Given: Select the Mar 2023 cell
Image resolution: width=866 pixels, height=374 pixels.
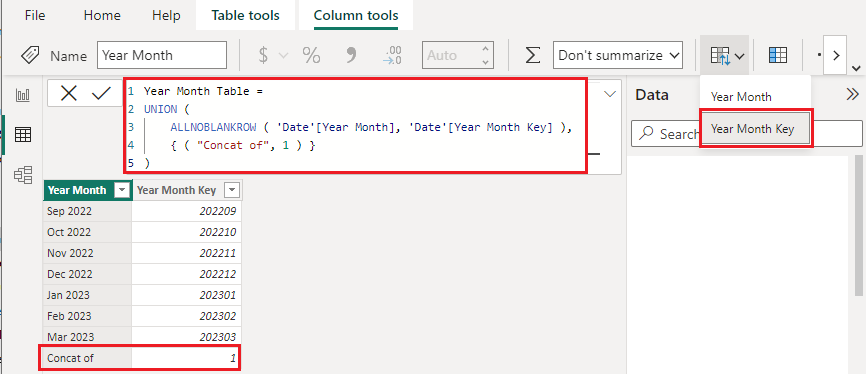Looking at the screenshot, I should coord(88,337).
